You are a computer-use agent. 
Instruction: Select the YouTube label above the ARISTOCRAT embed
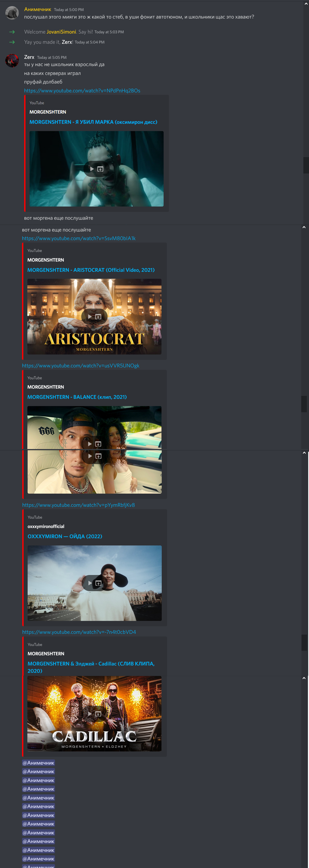tap(35, 251)
